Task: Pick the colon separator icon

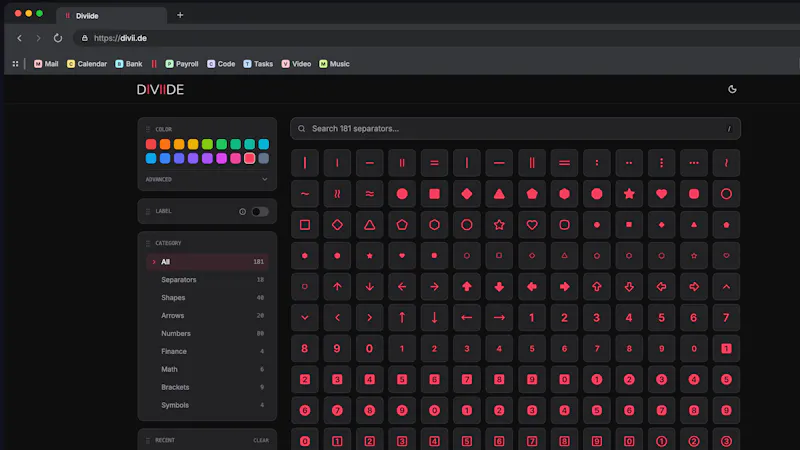Action: click(x=596, y=163)
